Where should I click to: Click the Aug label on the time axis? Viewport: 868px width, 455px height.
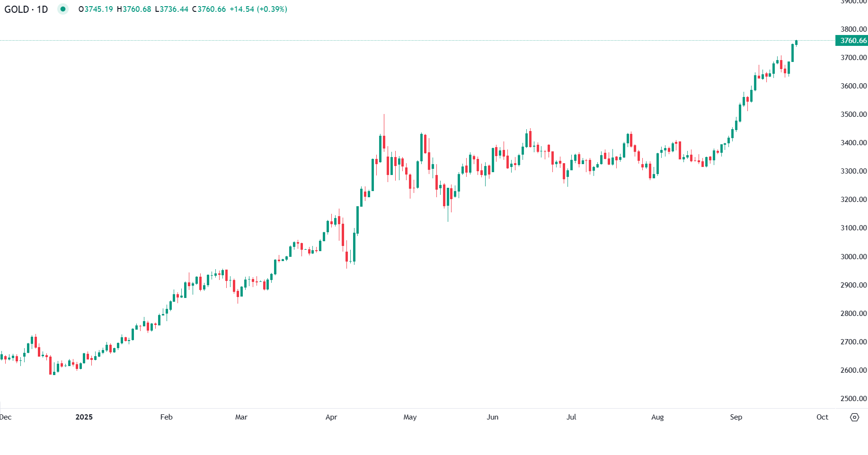(x=657, y=417)
